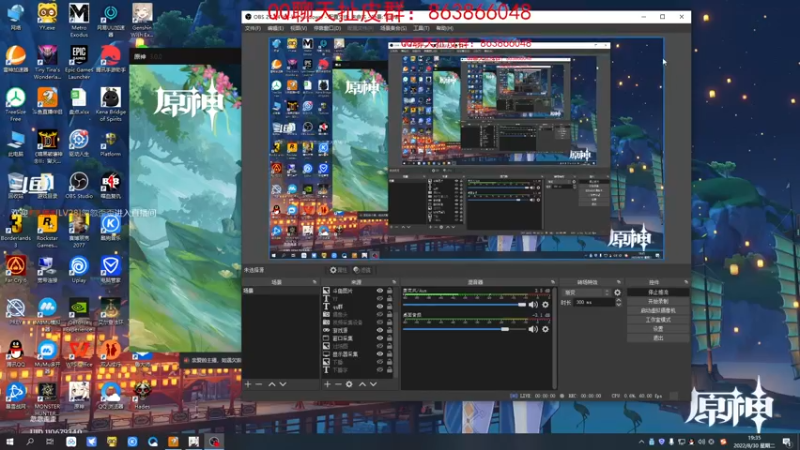Toggle visibility of 窗口采集 source

(x=380, y=338)
